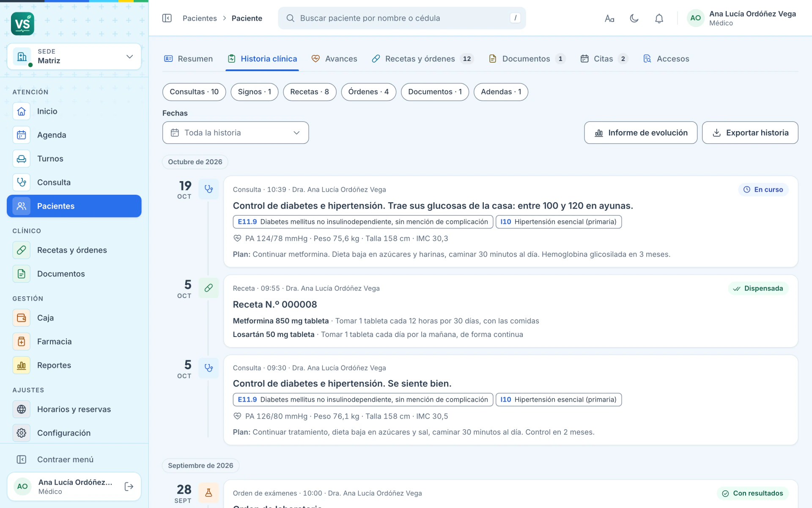Toggle the Adendas · 1 filter chip

click(x=501, y=92)
